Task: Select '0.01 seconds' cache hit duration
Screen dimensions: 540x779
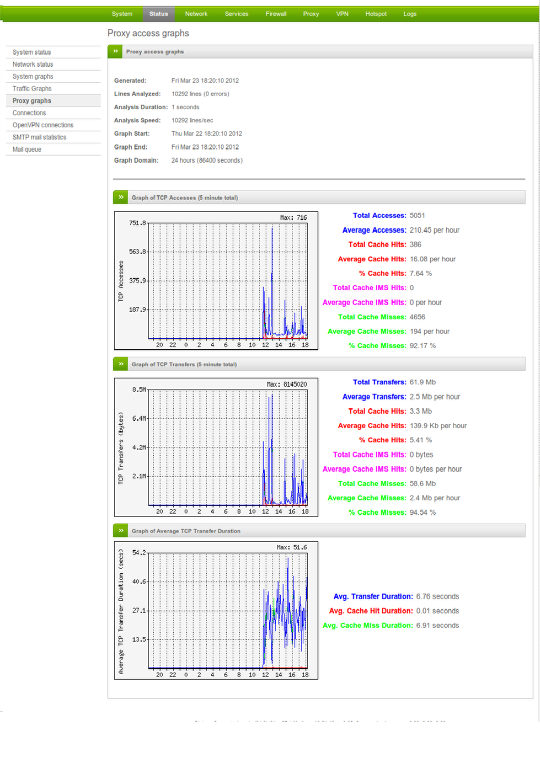Action: [438, 611]
